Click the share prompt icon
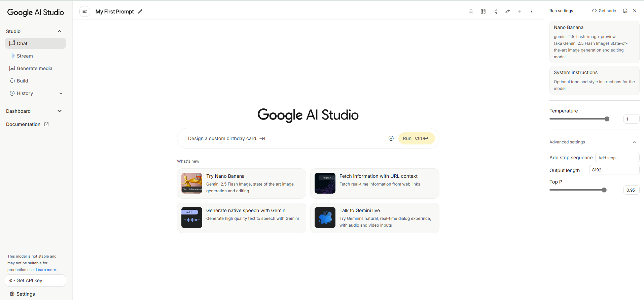This screenshot has width=644, height=300. click(x=495, y=11)
